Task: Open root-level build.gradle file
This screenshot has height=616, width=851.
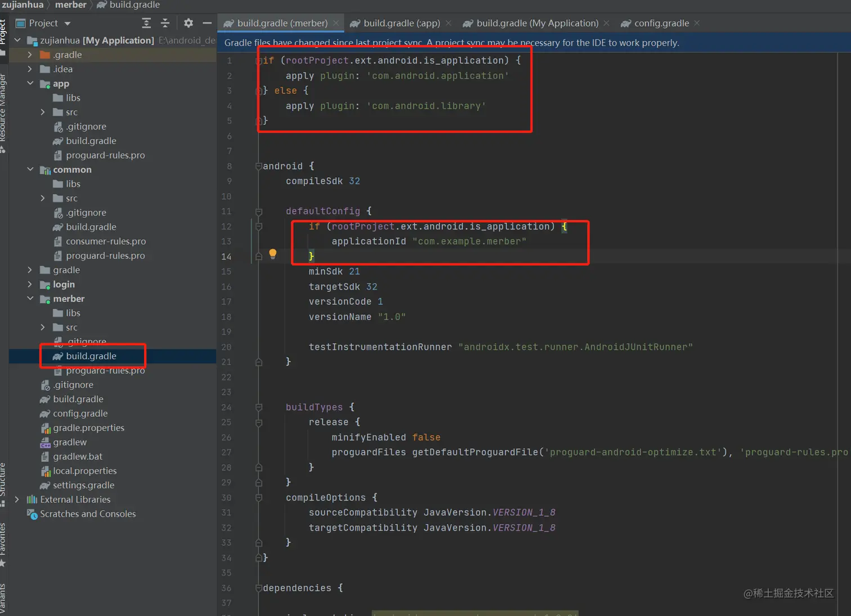Action: pos(71,399)
